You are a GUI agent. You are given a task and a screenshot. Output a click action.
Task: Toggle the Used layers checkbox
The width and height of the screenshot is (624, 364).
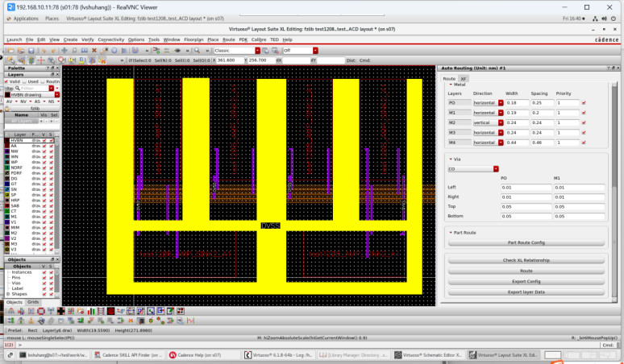pyautogui.click(x=24, y=81)
